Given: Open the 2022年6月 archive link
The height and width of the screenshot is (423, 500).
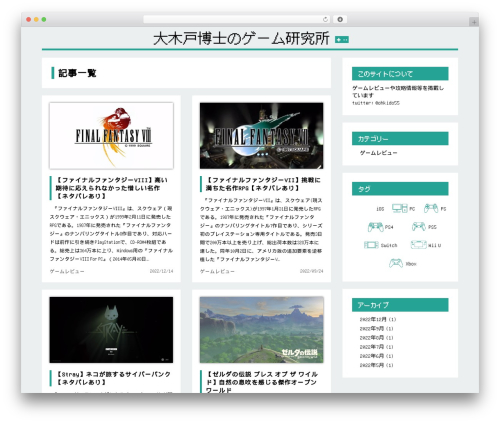Looking at the screenshot, I should 376,356.
